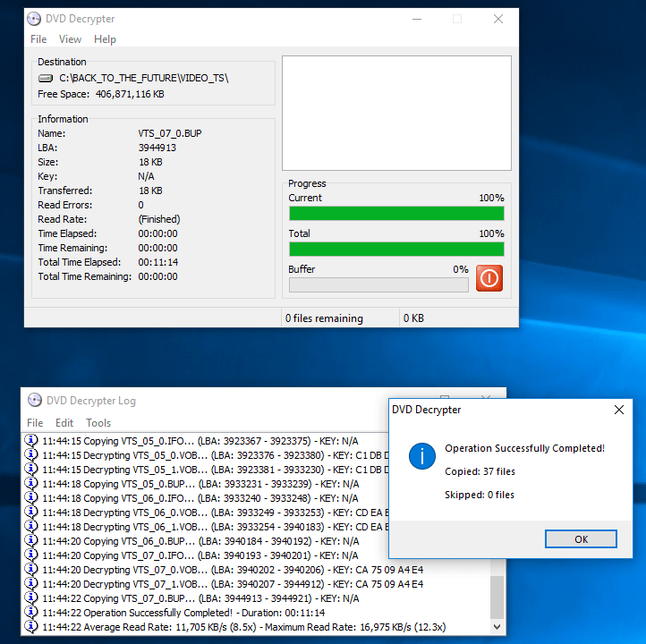
Task: Open the Edit menu in Log window
Action: 64,423
